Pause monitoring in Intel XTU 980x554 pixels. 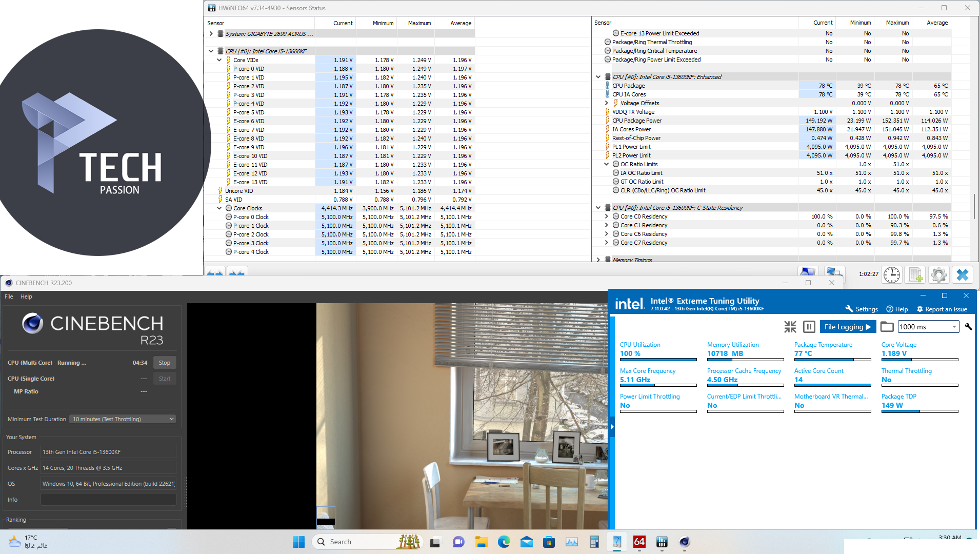point(809,327)
